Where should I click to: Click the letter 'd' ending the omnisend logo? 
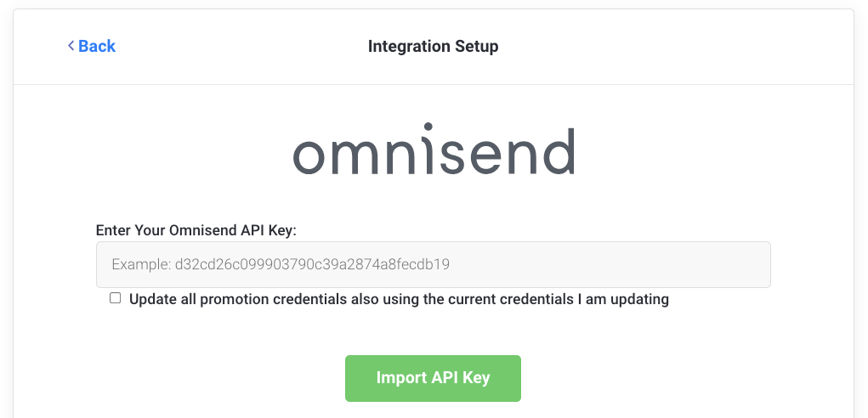558,151
